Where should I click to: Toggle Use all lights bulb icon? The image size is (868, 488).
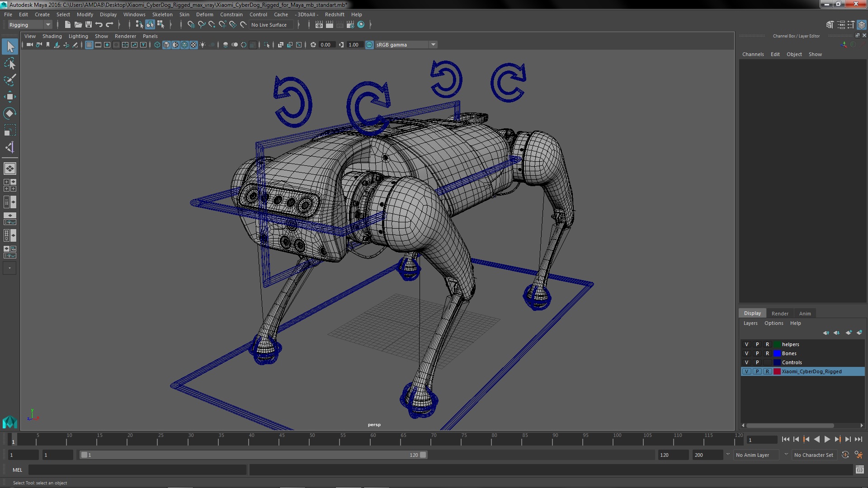tap(203, 45)
